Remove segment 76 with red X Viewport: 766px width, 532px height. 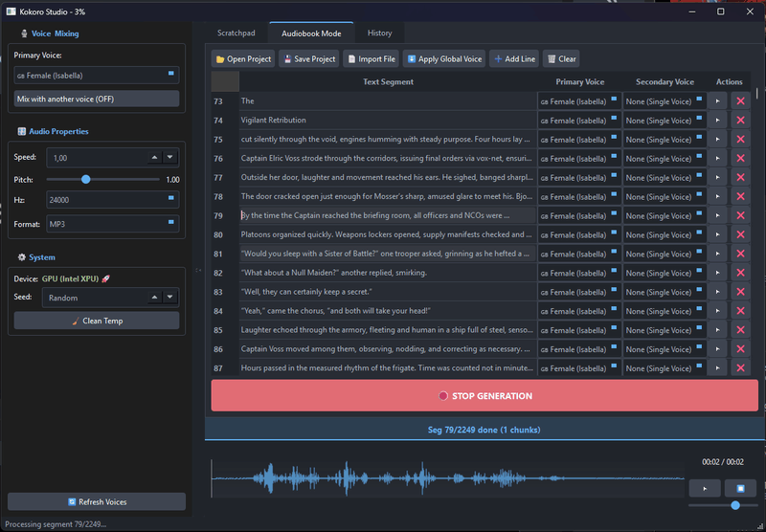(740, 158)
